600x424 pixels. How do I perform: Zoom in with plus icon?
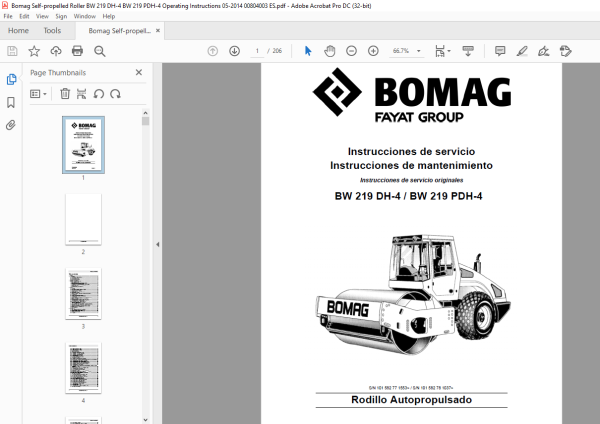[373, 51]
